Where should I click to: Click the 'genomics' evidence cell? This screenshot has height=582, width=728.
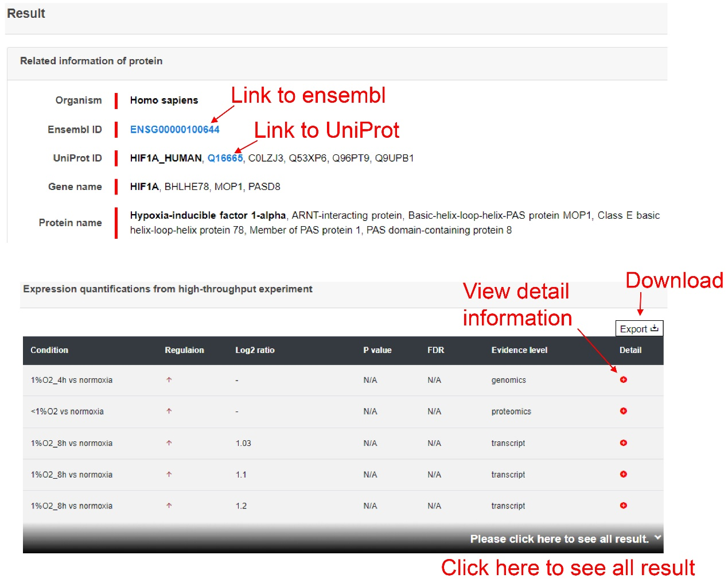pos(508,380)
